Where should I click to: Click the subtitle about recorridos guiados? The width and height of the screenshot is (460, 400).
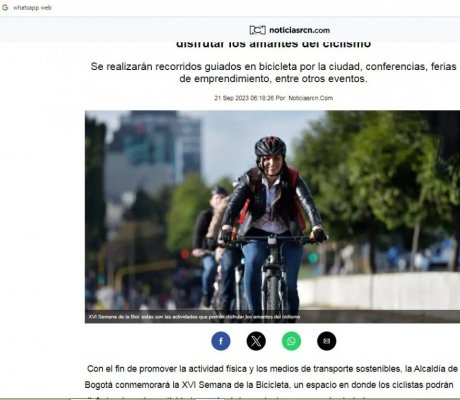[273, 72]
